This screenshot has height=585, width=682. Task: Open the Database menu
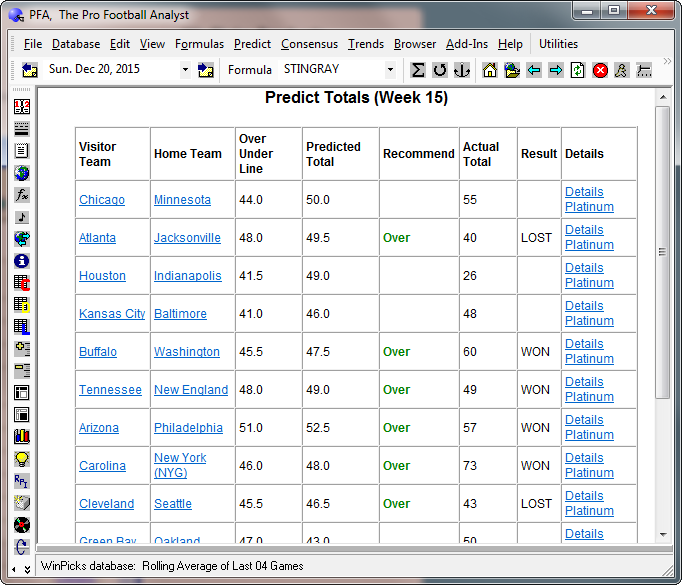point(76,44)
